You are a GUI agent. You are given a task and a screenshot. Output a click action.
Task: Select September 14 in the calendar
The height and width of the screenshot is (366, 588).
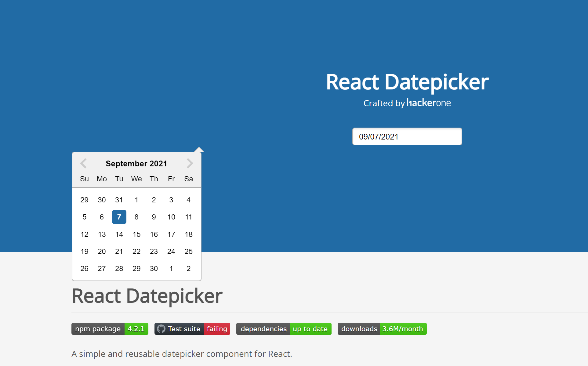pyautogui.click(x=119, y=234)
